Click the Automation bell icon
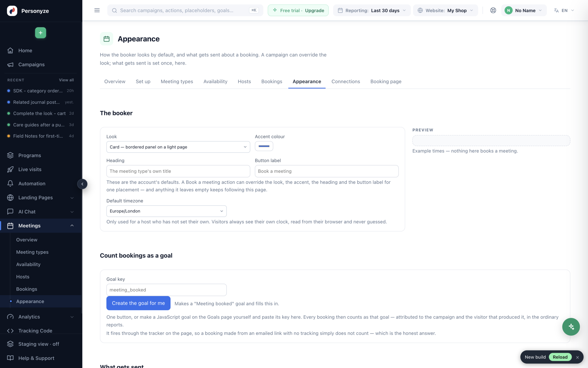 10,184
